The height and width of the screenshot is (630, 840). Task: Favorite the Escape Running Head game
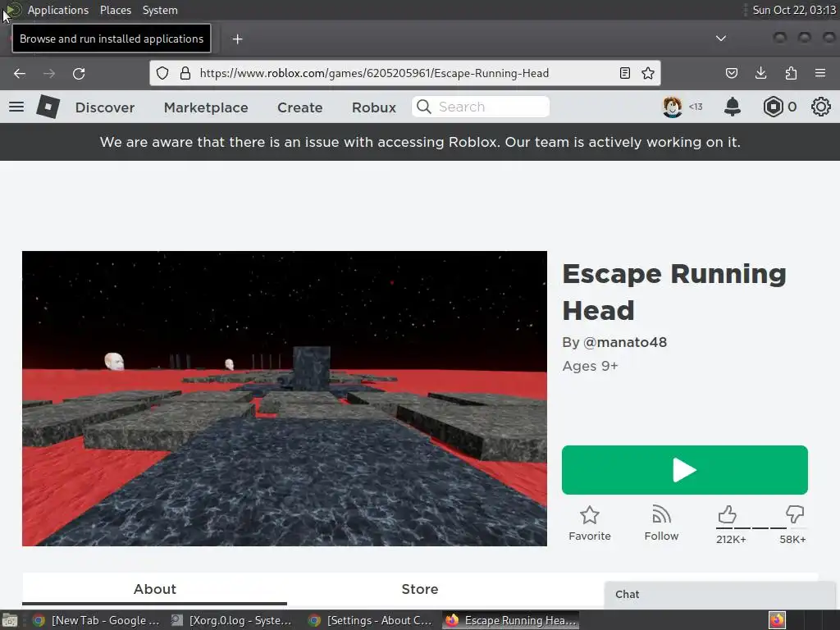coord(589,523)
